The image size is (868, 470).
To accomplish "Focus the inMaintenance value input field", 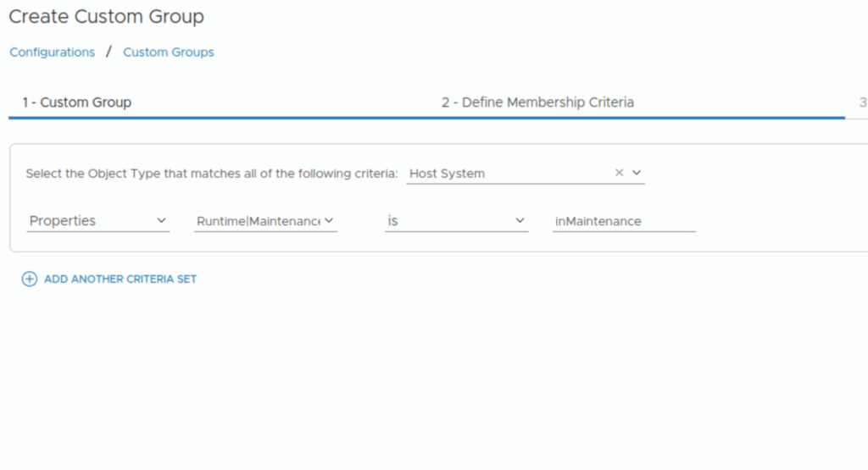I will click(x=623, y=221).
